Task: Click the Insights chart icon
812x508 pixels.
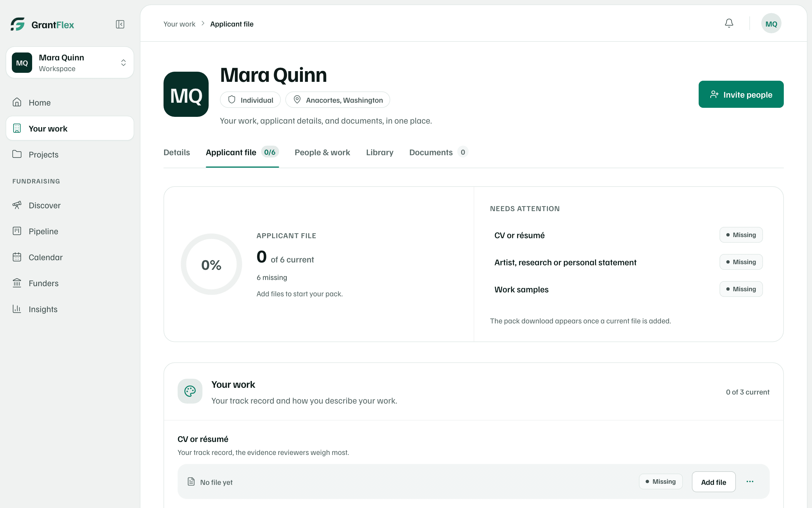Action: pyautogui.click(x=17, y=309)
